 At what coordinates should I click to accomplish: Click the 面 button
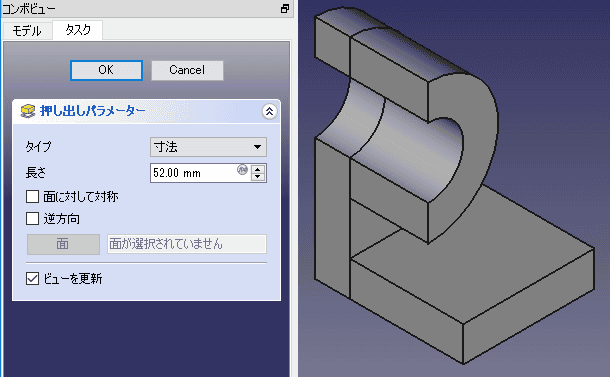(x=63, y=244)
